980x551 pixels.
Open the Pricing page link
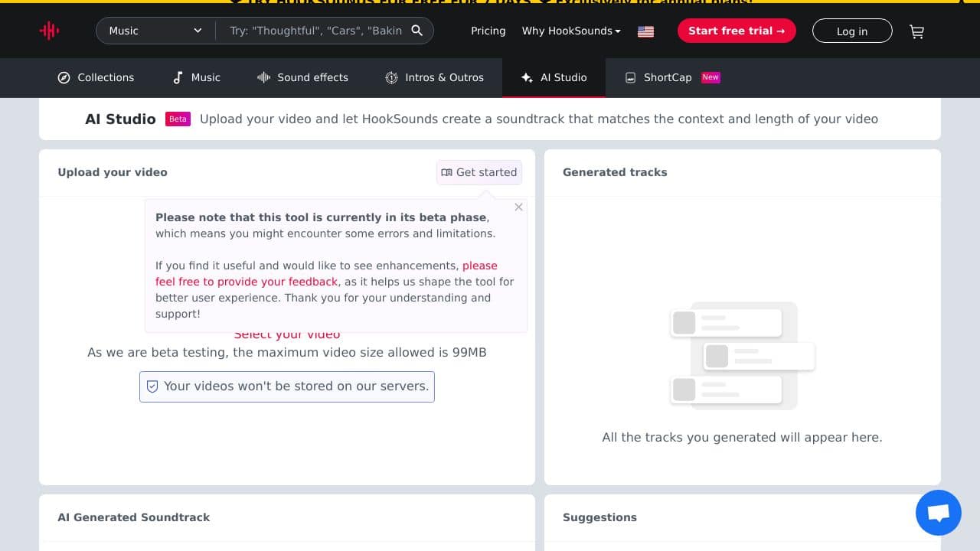(x=488, y=31)
